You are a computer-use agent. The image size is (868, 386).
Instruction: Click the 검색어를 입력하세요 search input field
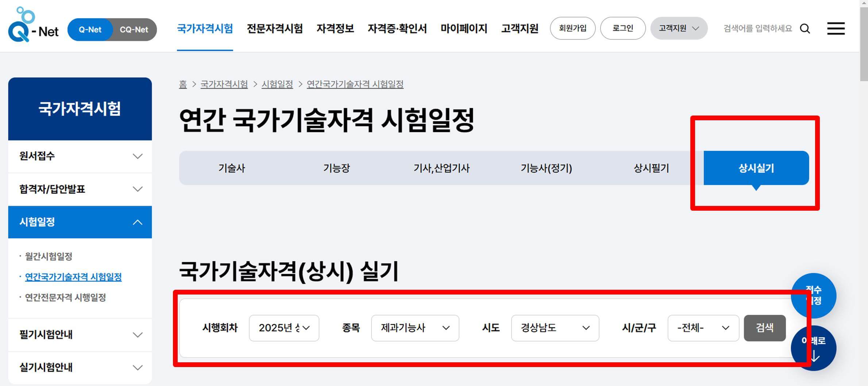tap(758, 28)
